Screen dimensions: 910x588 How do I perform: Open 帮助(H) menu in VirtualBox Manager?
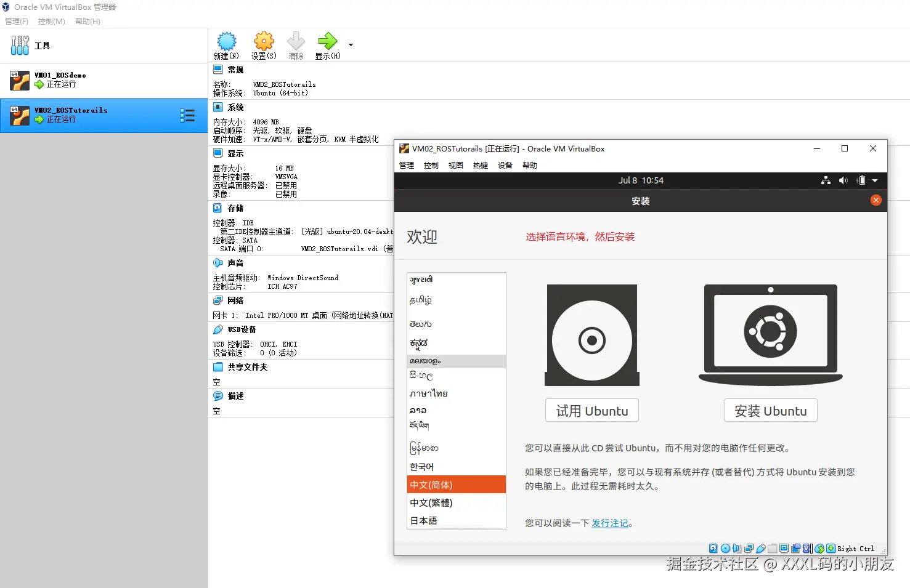[87, 22]
